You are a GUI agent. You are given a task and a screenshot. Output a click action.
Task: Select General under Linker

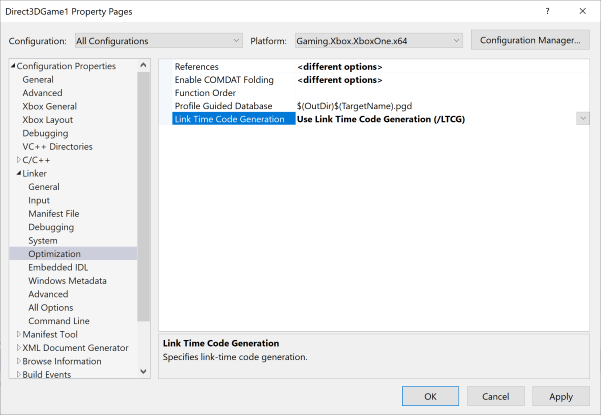[44, 187]
